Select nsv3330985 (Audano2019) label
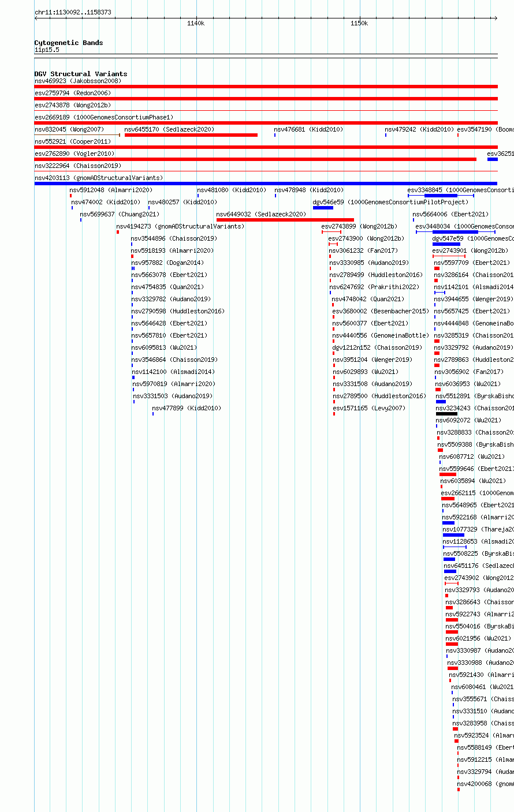514x812 pixels. (369, 263)
